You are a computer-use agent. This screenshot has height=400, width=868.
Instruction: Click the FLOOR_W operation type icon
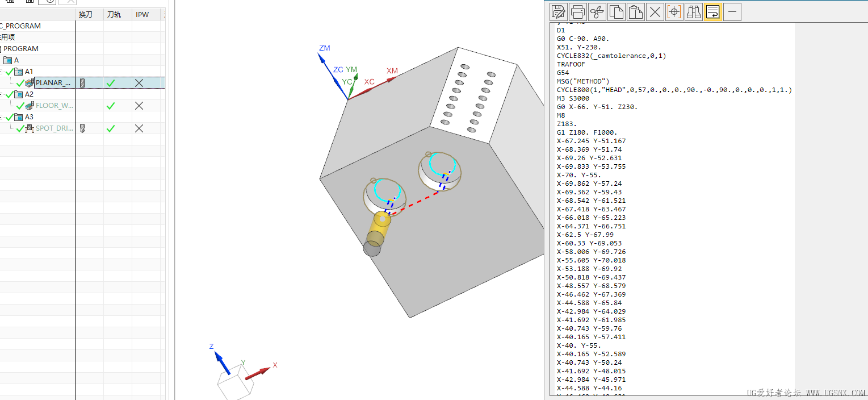[30, 106]
